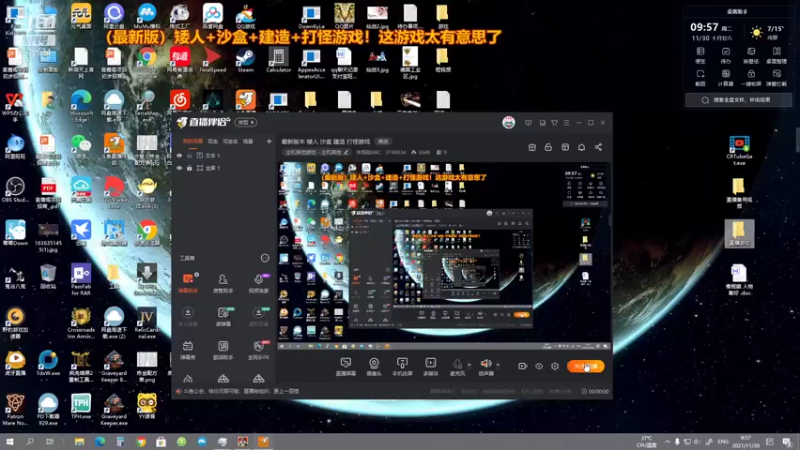The width and height of the screenshot is (800, 450).
Task: Click the orange start streaming button
Action: pos(585,366)
